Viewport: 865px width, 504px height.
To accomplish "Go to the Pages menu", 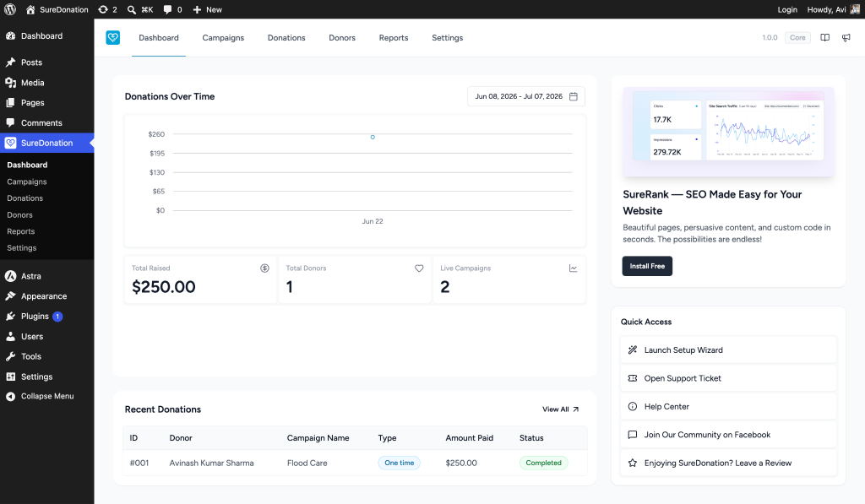I will tap(47, 102).
